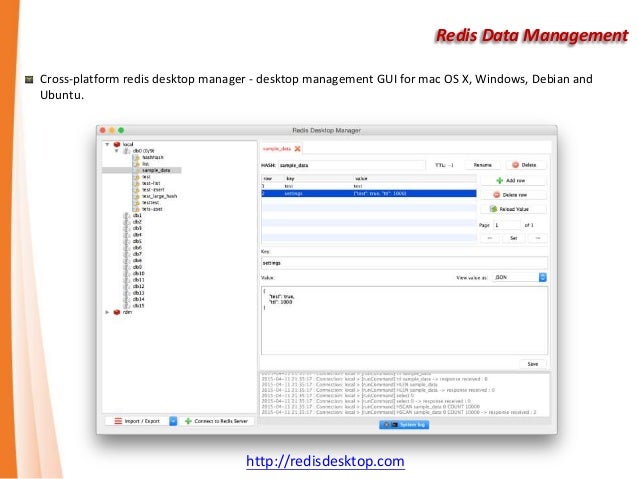This screenshot has height=479, width=638.
Task: Select the db14 database
Action: [x=138, y=299]
